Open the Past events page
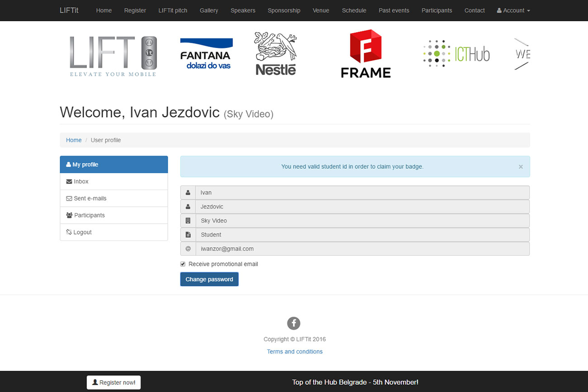The height and width of the screenshot is (392, 588). pos(394,10)
